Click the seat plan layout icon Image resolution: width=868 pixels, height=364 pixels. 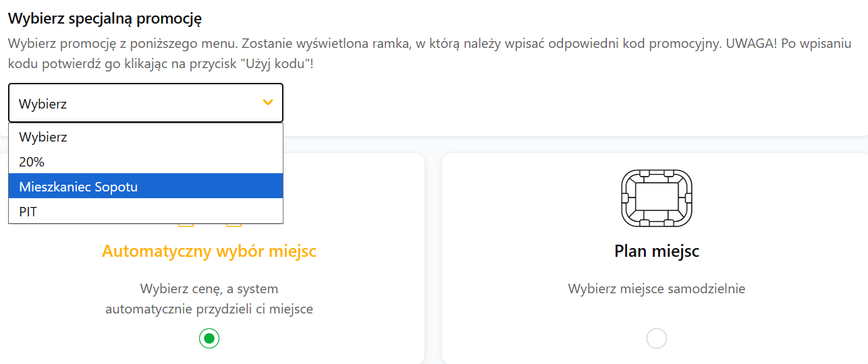[656, 198]
